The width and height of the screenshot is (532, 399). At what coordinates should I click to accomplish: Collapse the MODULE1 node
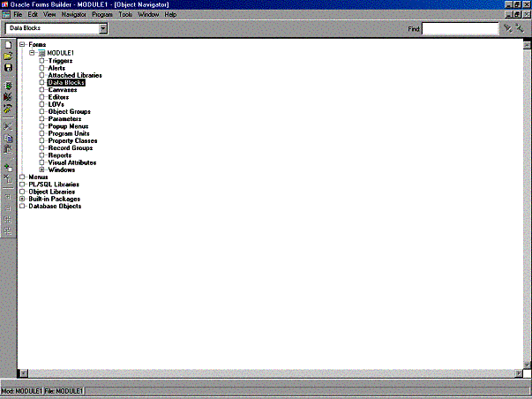pos(32,53)
